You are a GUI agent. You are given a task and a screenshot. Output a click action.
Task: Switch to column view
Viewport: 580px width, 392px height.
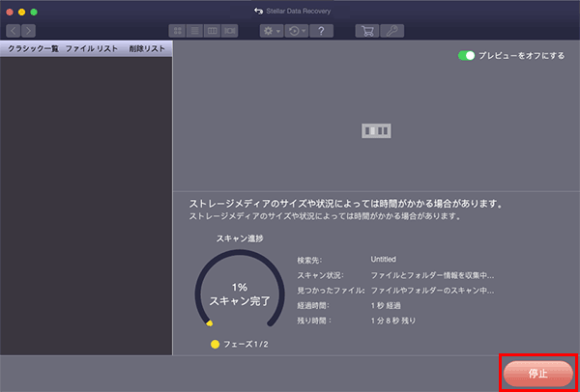[x=212, y=31]
